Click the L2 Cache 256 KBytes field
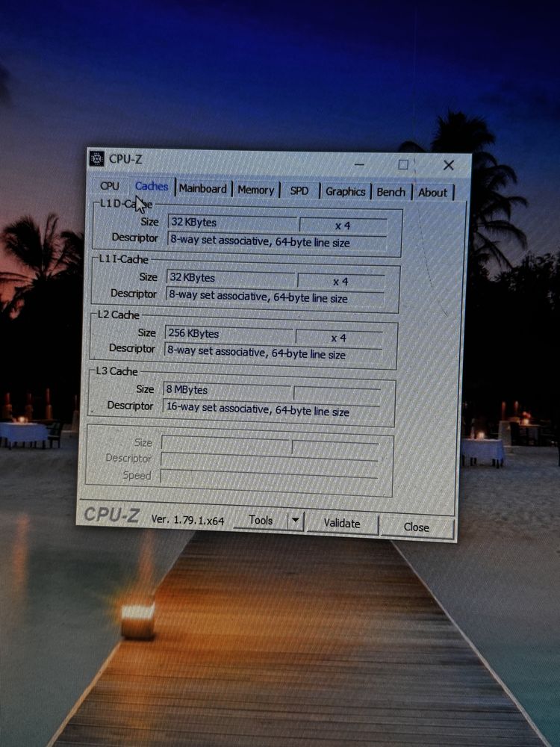560x747 pixels. pyautogui.click(x=229, y=333)
